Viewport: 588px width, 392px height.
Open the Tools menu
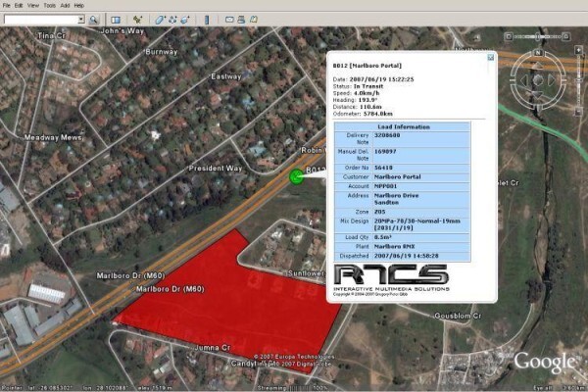[x=50, y=6]
